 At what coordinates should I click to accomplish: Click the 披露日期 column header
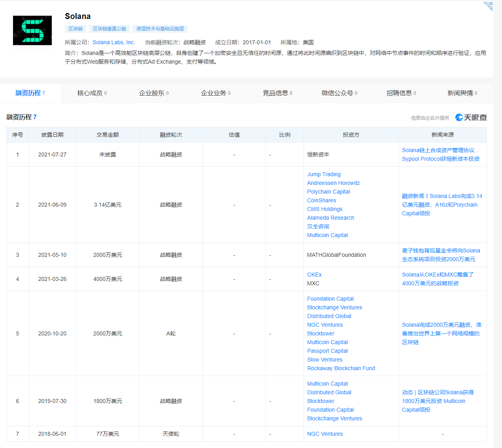pyautogui.click(x=52, y=135)
